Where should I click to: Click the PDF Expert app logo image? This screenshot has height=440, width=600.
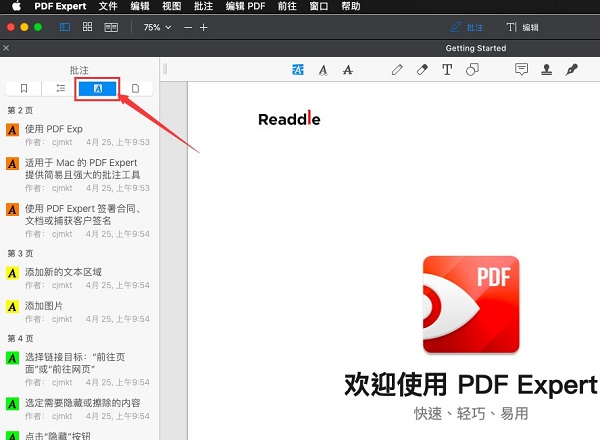click(471, 305)
